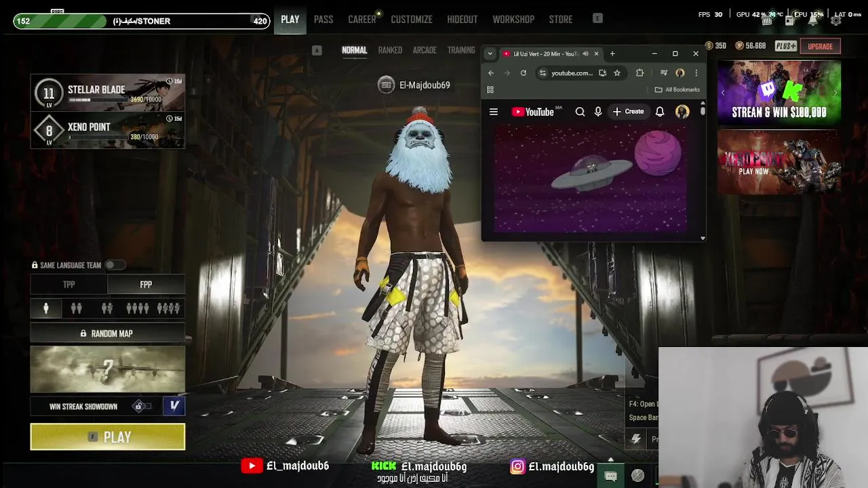This screenshot has width=868, height=488.
Task: Select four-player squad icon
Action: pyautogui.click(x=138, y=308)
